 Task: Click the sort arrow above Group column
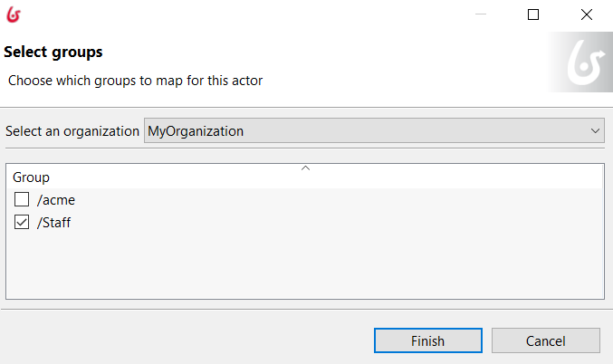306,168
